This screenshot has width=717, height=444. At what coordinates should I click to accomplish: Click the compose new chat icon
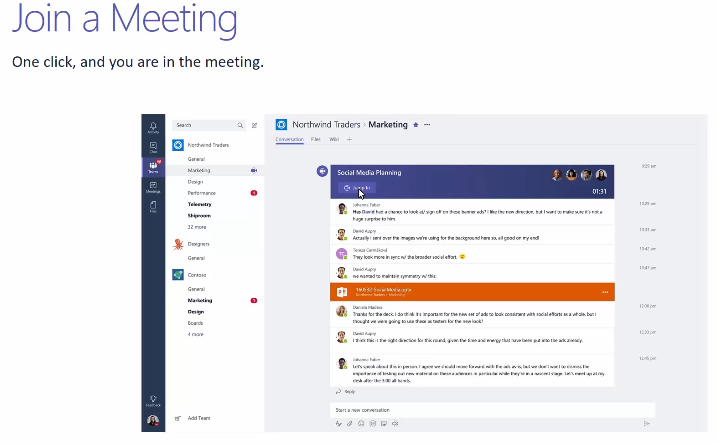pyautogui.click(x=255, y=125)
